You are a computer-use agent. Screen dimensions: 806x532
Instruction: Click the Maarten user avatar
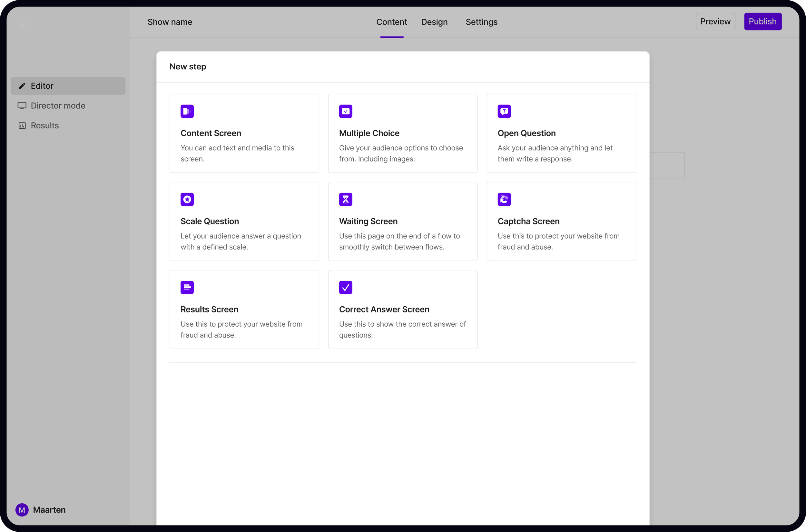tap(22, 510)
